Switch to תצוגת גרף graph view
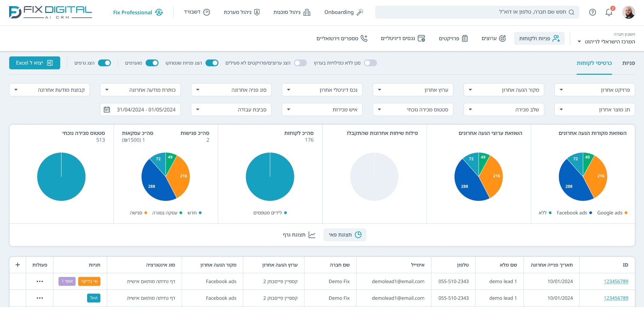The height and width of the screenshot is (331, 644). point(299,235)
